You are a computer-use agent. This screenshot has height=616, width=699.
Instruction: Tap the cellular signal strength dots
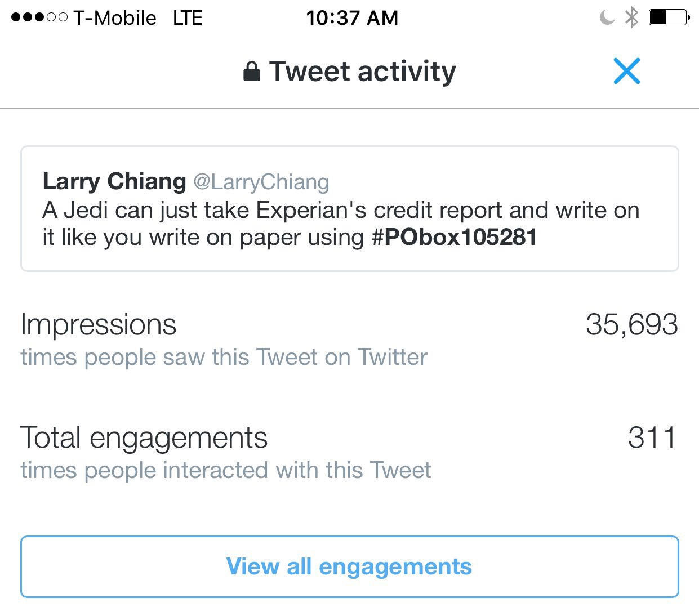pos(39,17)
